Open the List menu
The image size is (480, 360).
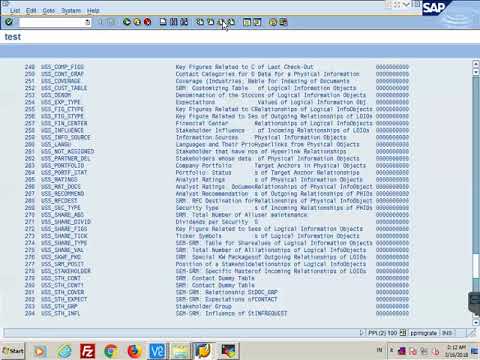coord(15,10)
